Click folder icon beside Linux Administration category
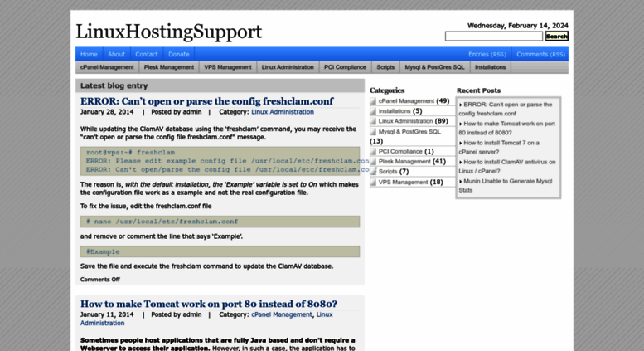 click(373, 121)
